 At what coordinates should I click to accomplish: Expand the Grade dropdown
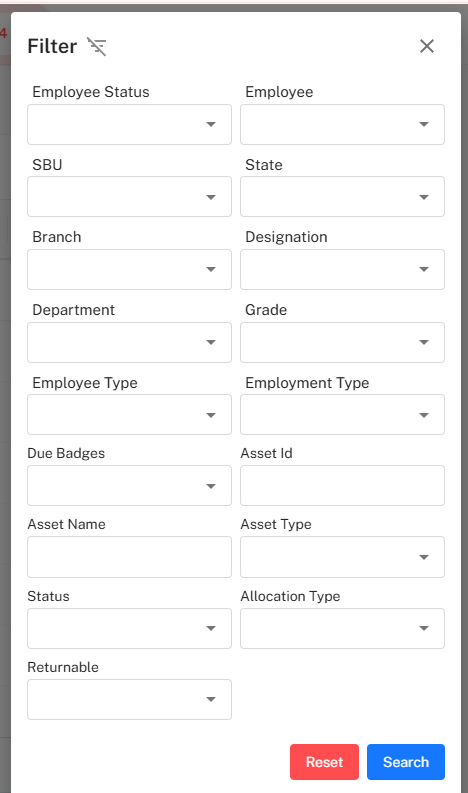coord(343,342)
